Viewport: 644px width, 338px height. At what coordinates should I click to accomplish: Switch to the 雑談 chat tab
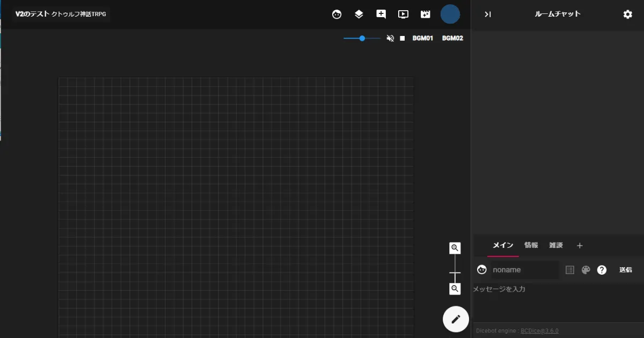(x=556, y=246)
